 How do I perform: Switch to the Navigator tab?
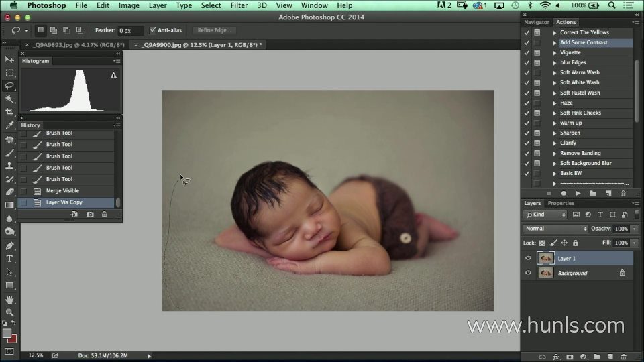pos(537,22)
